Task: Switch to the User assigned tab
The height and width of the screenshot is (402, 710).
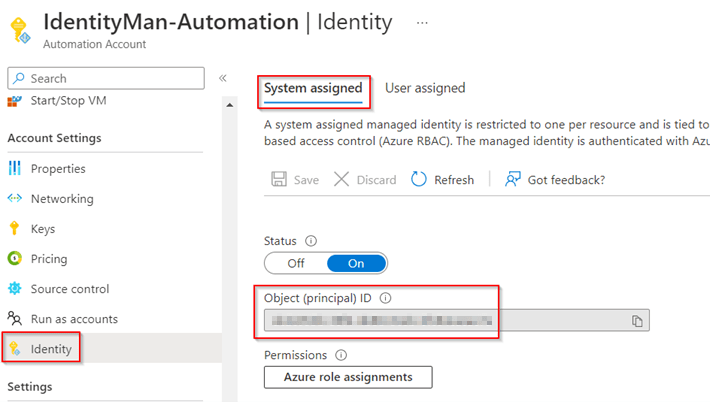Action: [x=425, y=88]
